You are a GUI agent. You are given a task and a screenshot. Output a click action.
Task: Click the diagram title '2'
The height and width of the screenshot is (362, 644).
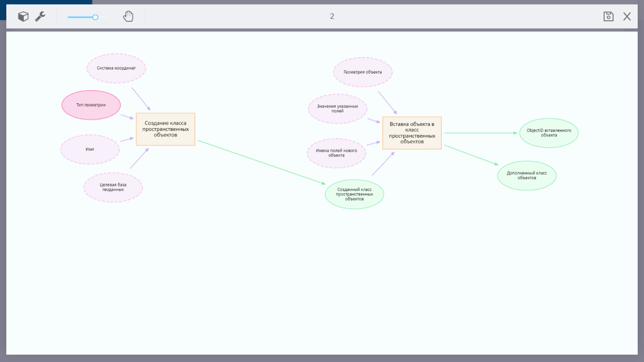click(332, 17)
